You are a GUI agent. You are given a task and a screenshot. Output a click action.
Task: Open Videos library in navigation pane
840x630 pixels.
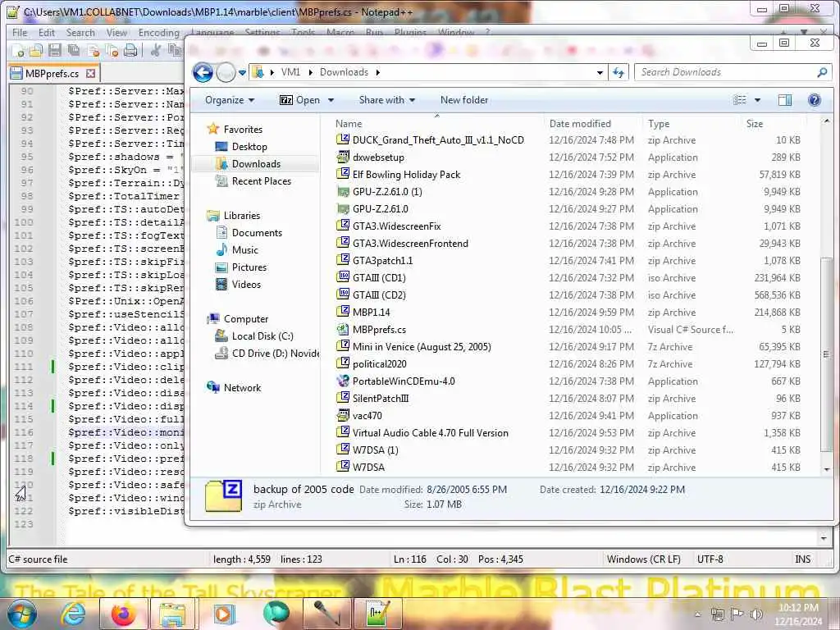click(x=246, y=285)
